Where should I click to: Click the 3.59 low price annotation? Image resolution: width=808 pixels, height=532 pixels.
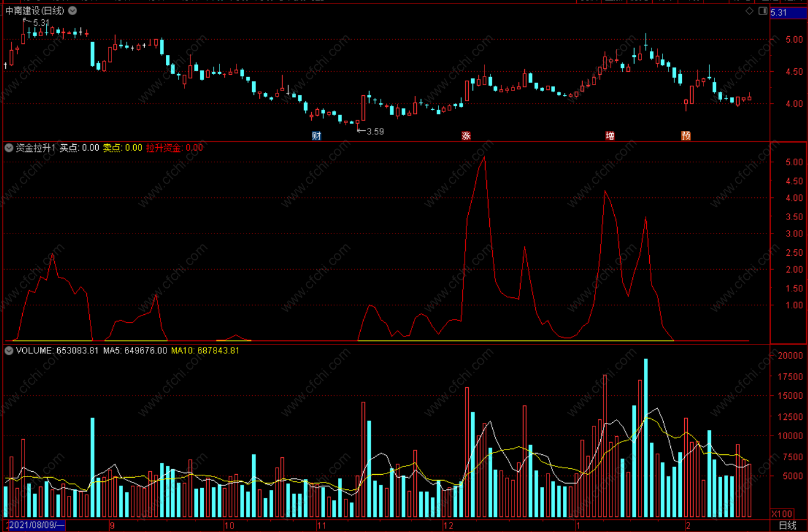(x=375, y=131)
